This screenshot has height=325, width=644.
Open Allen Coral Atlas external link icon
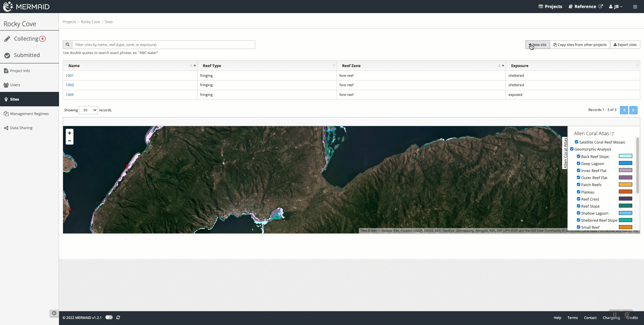[x=612, y=133]
